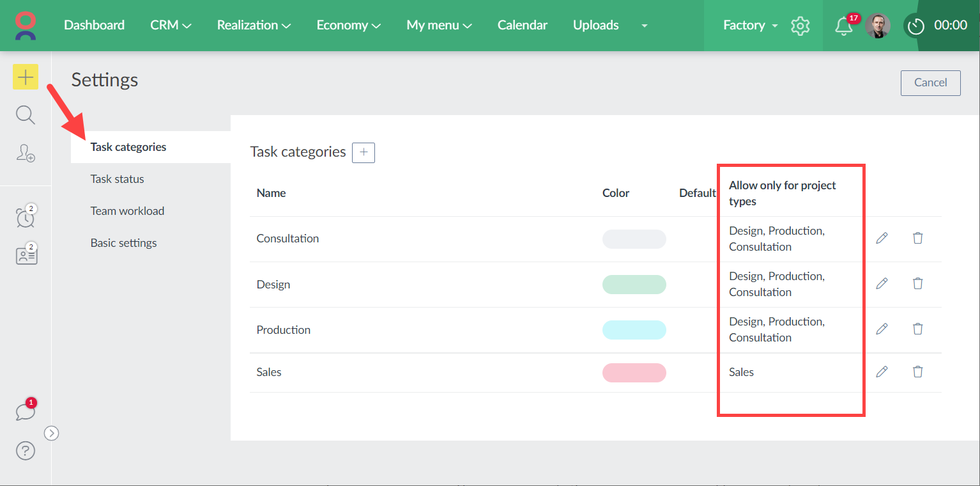Add a new task category with plus button
This screenshot has width=980, height=486.
click(364, 152)
